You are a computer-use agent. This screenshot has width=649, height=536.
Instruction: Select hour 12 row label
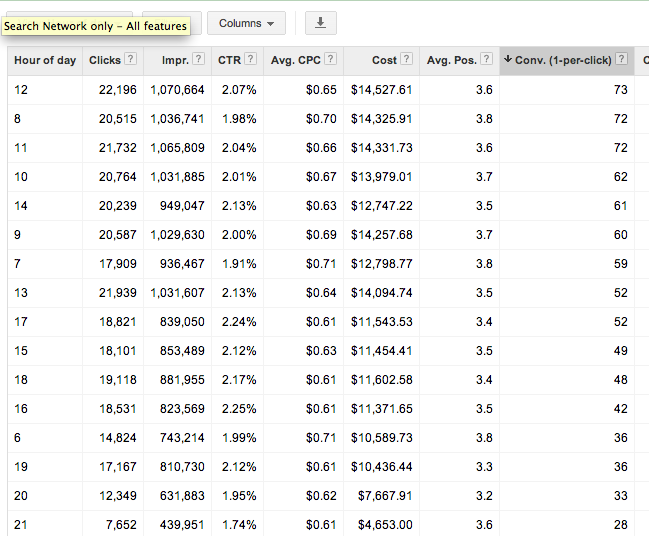tap(21, 90)
